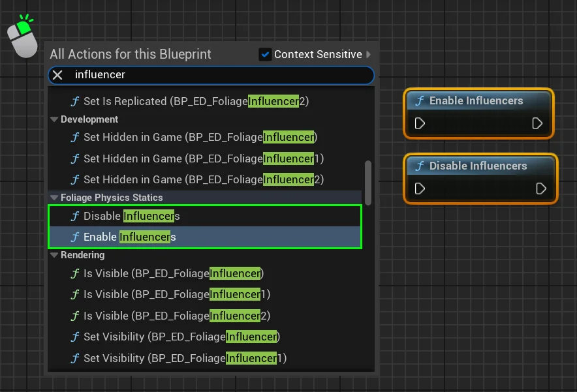Select Enable Influencers from action list
The height and width of the screenshot is (392, 577).
click(130, 237)
